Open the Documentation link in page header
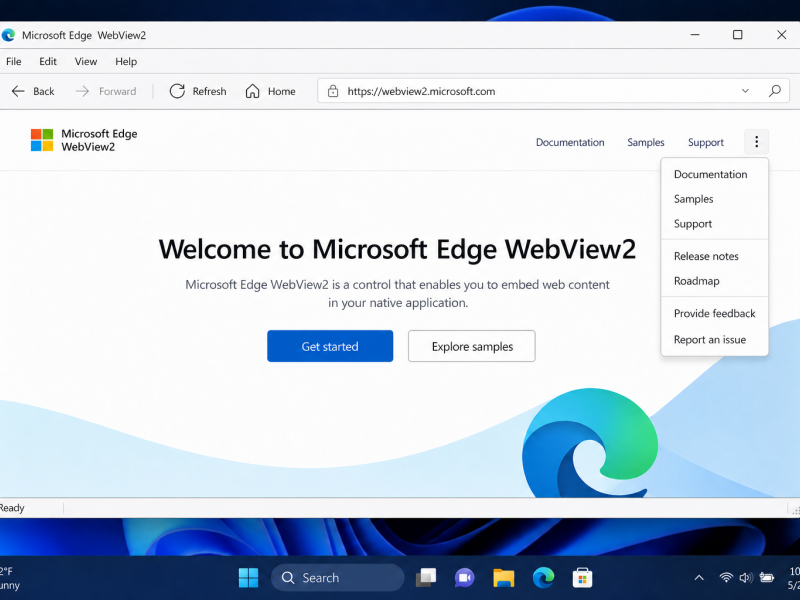The height and width of the screenshot is (600, 800). (570, 142)
